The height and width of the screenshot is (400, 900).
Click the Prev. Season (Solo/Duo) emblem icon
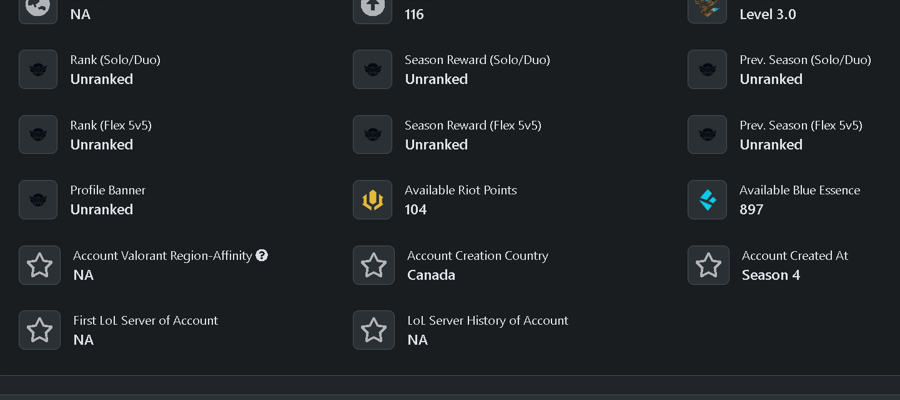coord(707,69)
